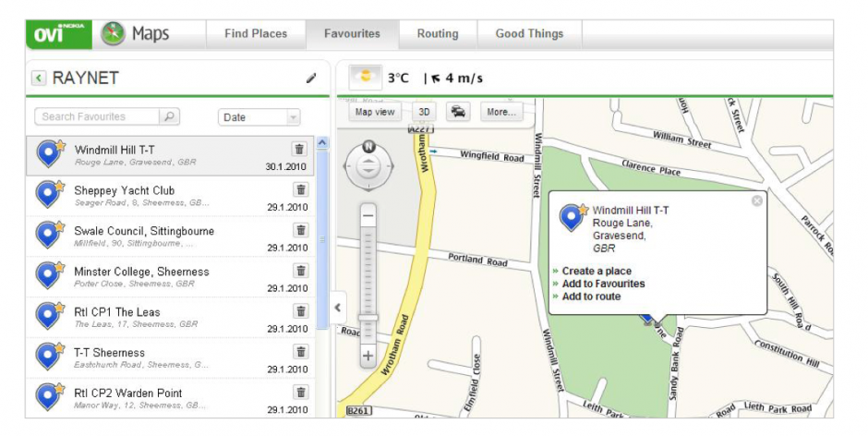Viewport: 868px width, 436px height.
Task: Click the Search Favourites input field
Action: click(x=97, y=116)
